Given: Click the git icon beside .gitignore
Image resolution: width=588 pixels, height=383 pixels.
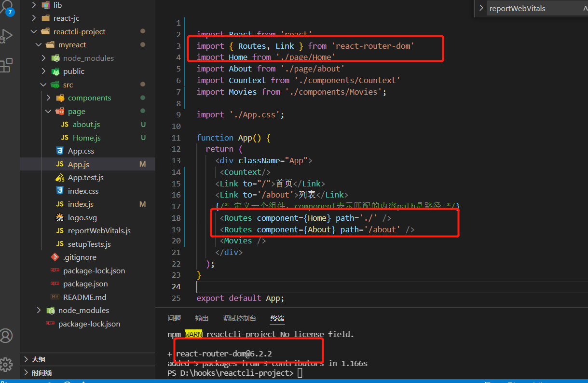Looking at the screenshot, I should pyautogui.click(x=55, y=257).
